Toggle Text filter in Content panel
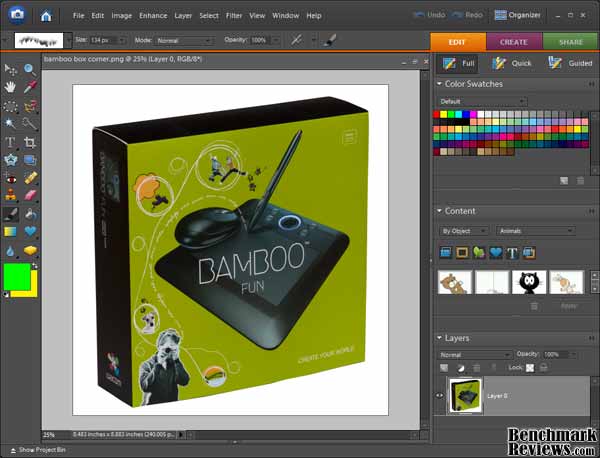This screenshot has width=600, height=458. pyautogui.click(x=512, y=253)
